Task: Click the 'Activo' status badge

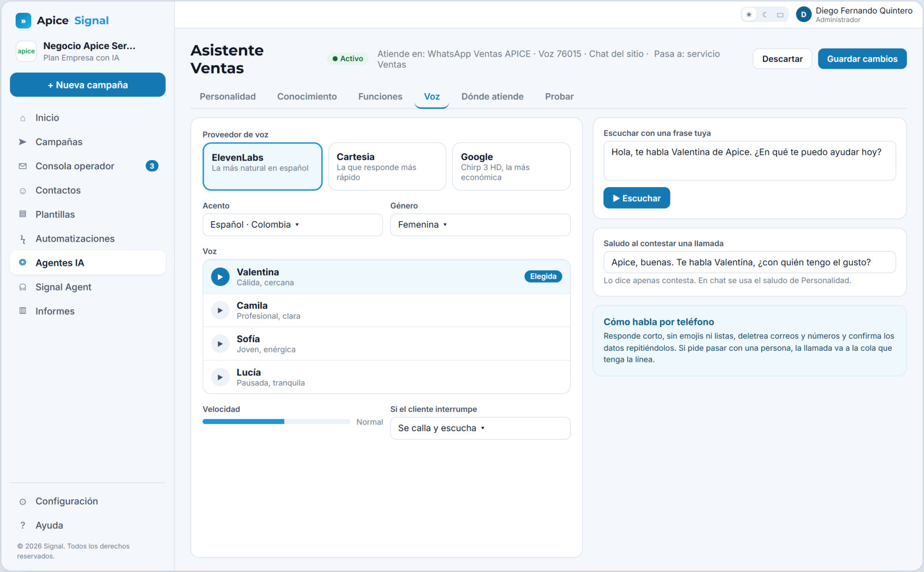Action: point(348,59)
